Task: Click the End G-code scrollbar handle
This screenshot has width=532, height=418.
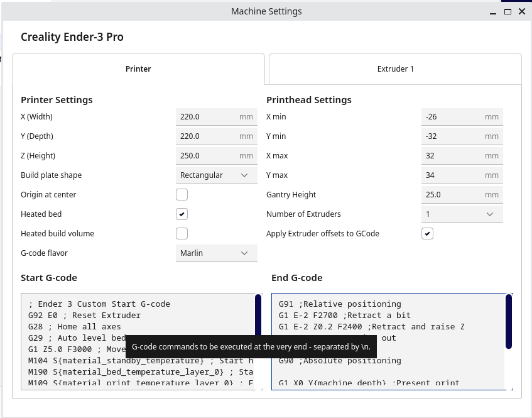Action: (509, 322)
